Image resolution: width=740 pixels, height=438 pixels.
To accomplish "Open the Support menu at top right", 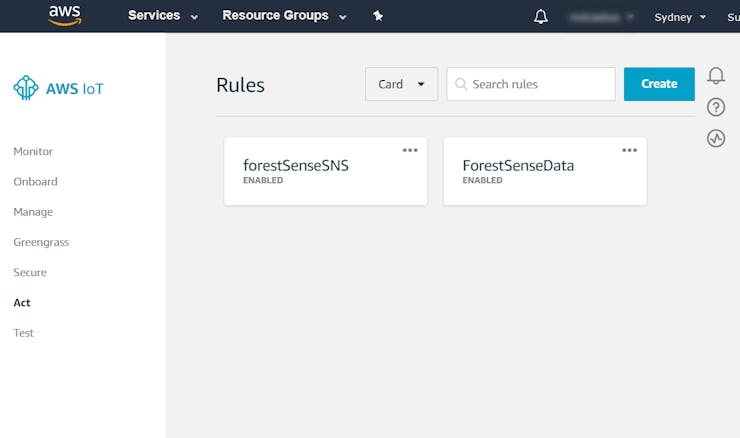I will coord(733,17).
